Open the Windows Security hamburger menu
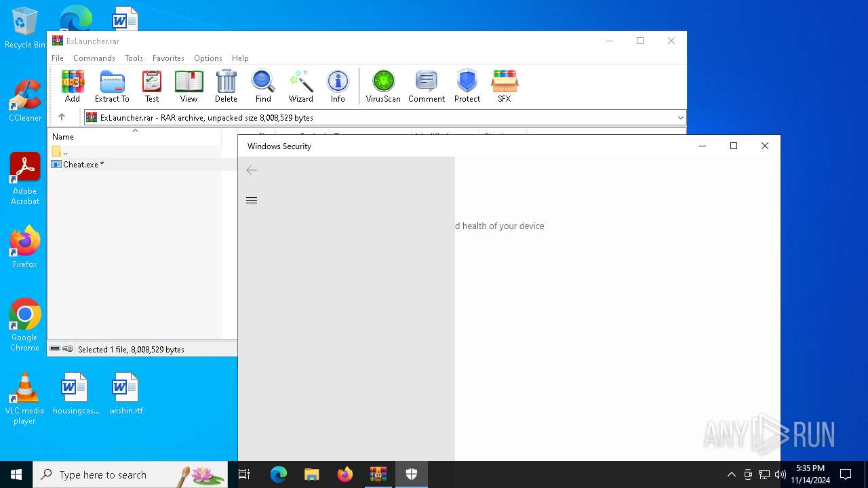Screen dimensions: 868x488 point(252,200)
